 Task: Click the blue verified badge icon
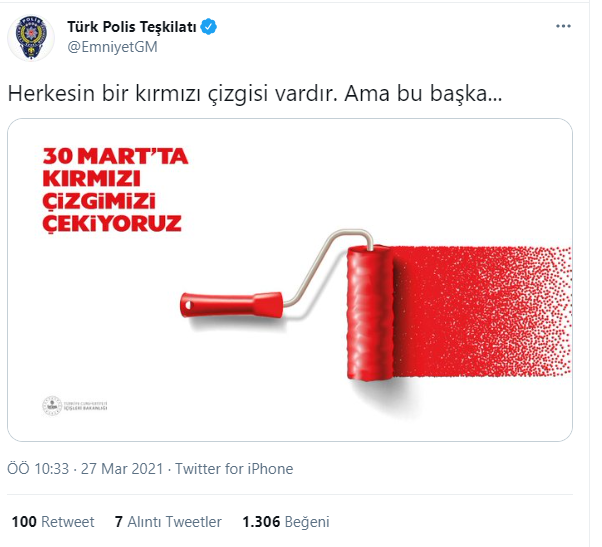[209, 27]
